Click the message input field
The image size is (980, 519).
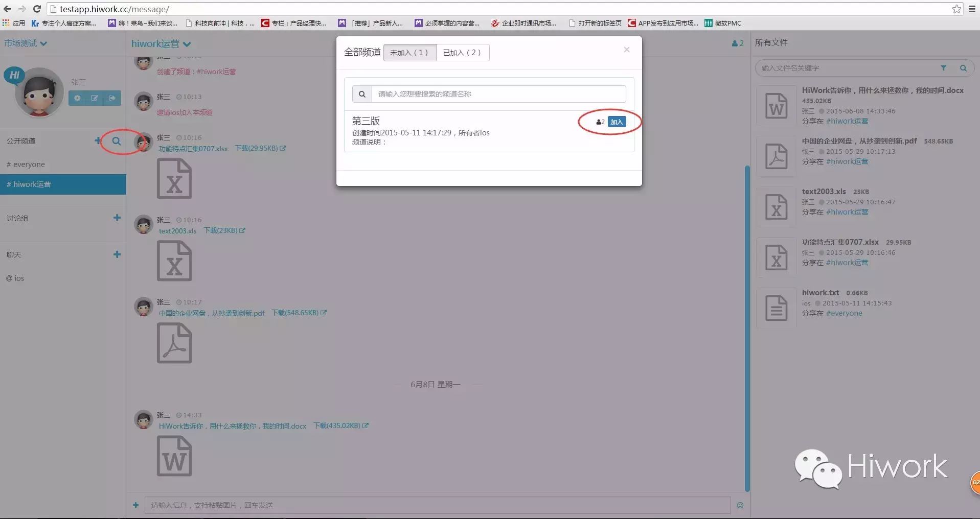pyautogui.click(x=437, y=505)
